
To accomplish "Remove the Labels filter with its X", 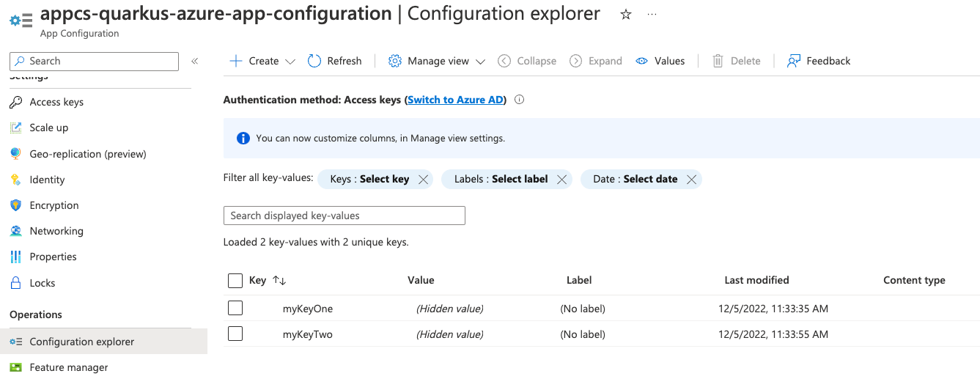I will click(x=561, y=179).
